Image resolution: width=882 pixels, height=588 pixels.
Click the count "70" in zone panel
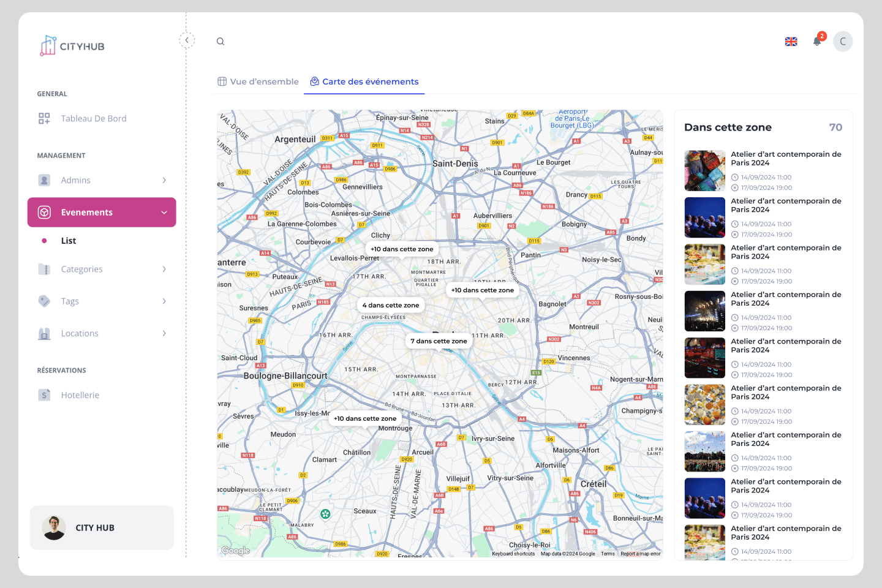(835, 127)
